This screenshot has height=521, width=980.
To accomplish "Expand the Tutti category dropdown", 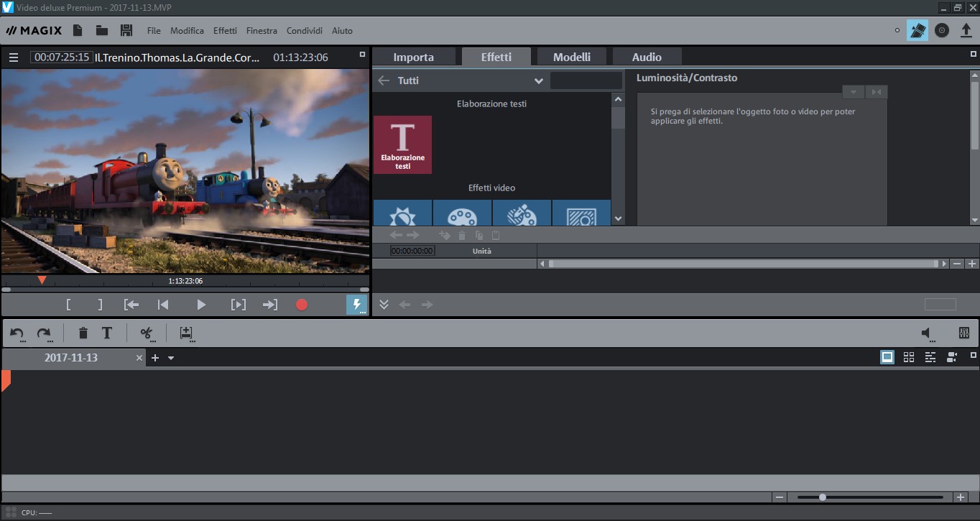I will [x=538, y=80].
